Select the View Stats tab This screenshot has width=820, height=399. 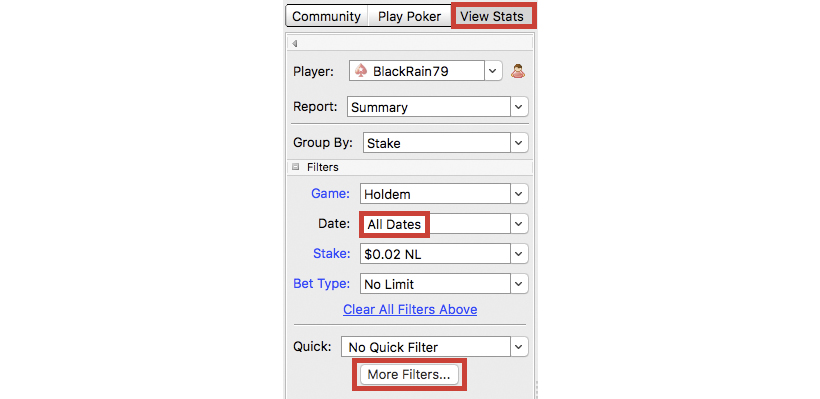click(492, 17)
